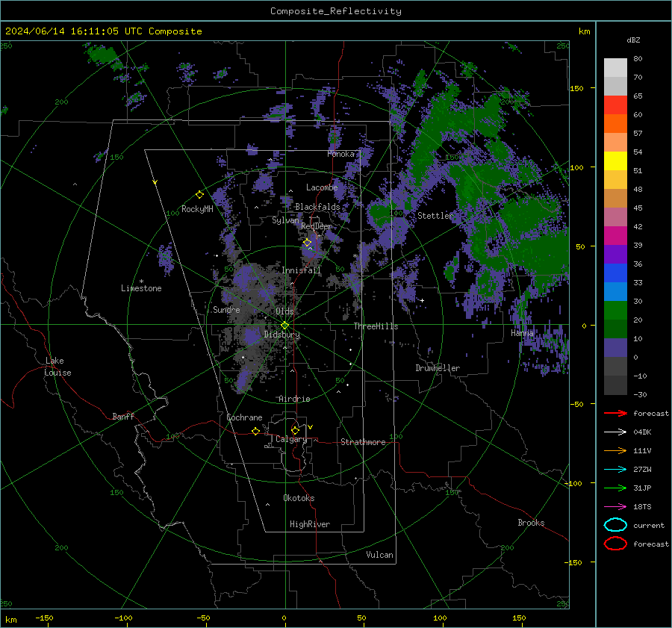Click the Okotoks town label
The image size is (672, 628).
tap(299, 498)
